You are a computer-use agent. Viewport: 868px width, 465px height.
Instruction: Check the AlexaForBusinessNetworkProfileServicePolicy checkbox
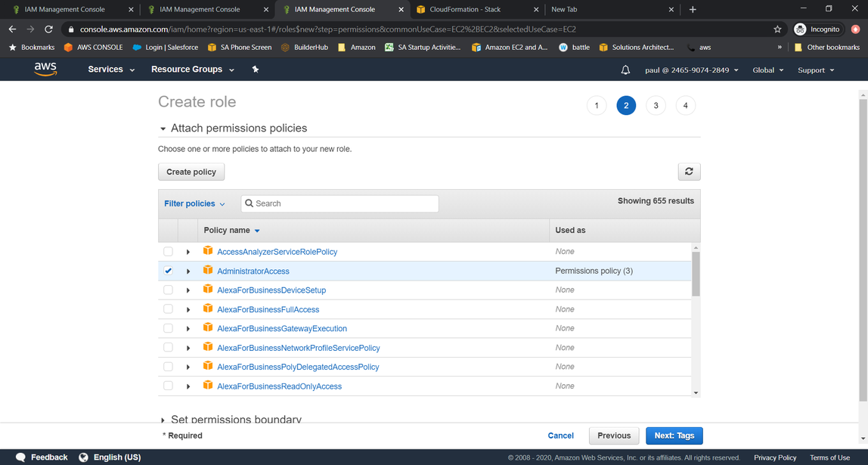(169, 348)
